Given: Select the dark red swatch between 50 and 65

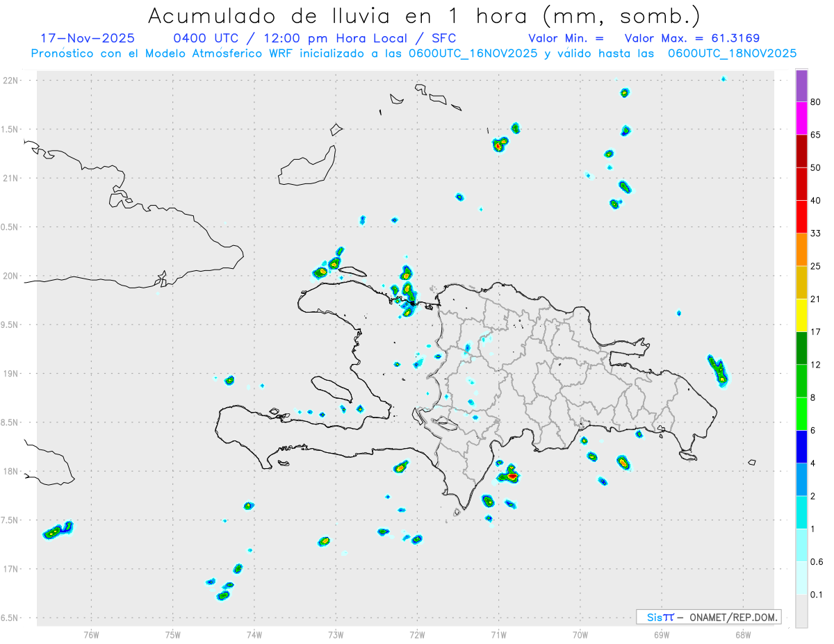Looking at the screenshot, I should [801, 151].
